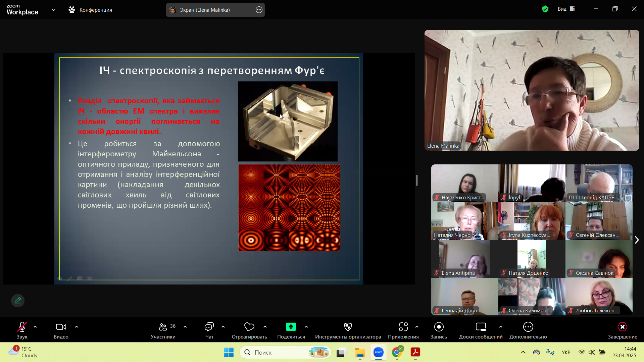The image size is (644, 362).
Task: Expand apps options arrow next to Приложения
Action: [417, 327]
